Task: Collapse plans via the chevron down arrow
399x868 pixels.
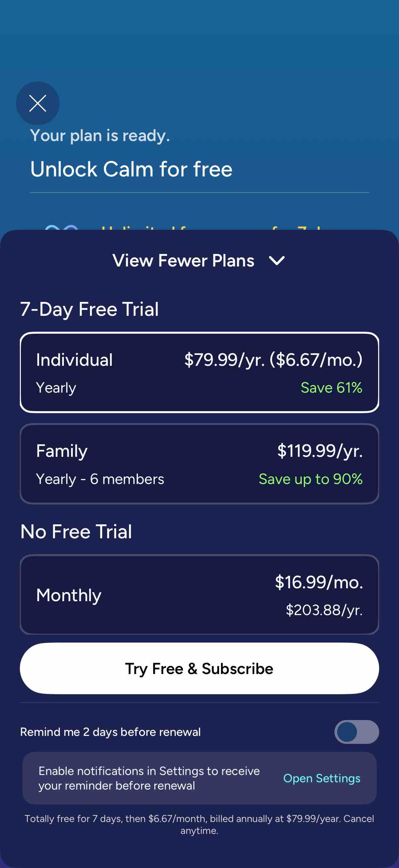Action: tap(277, 261)
